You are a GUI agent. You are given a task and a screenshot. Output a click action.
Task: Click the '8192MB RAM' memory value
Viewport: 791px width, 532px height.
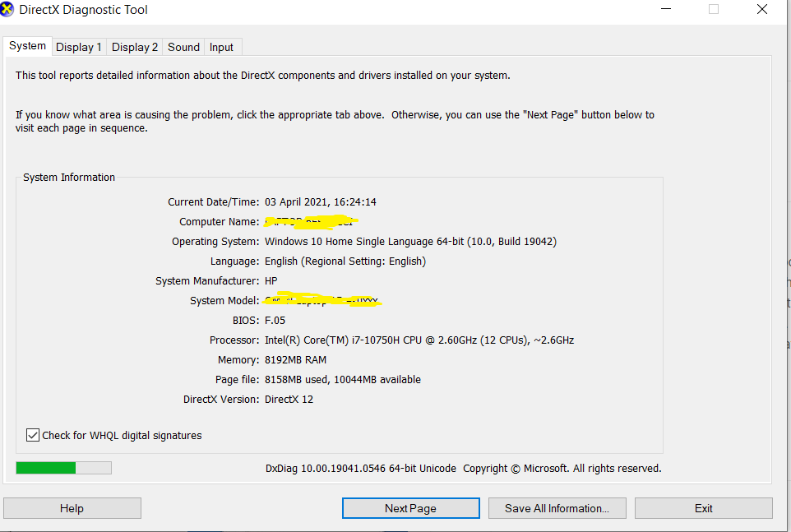point(296,360)
